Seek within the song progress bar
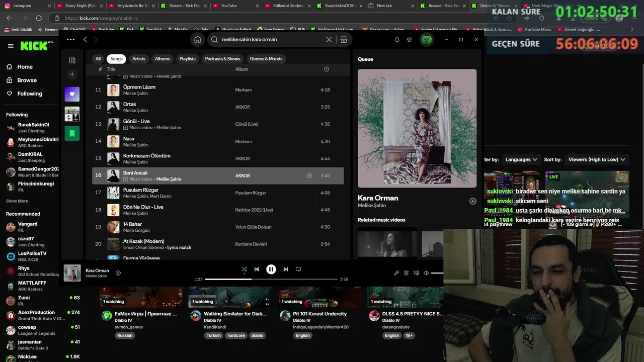This screenshot has height=362, width=644. pyautogui.click(x=271, y=279)
